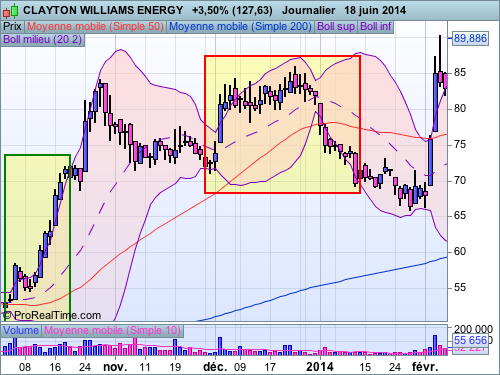Select the Boll inf indicator label
The width and height of the screenshot is (500, 375).
pyautogui.click(x=376, y=26)
